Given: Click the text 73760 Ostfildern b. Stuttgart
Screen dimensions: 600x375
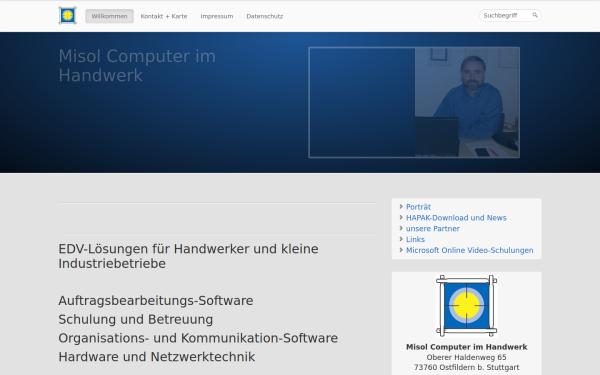Looking at the screenshot, I should click(x=466, y=367).
